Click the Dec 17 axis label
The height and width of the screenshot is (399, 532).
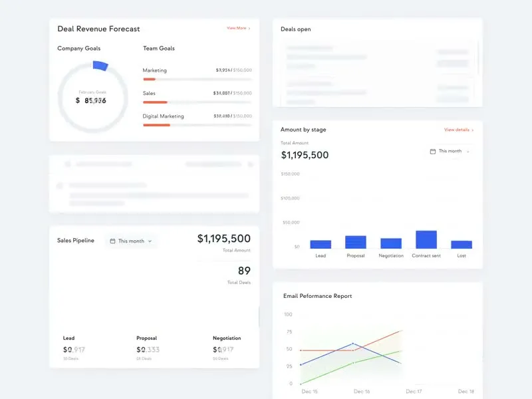coord(414,391)
